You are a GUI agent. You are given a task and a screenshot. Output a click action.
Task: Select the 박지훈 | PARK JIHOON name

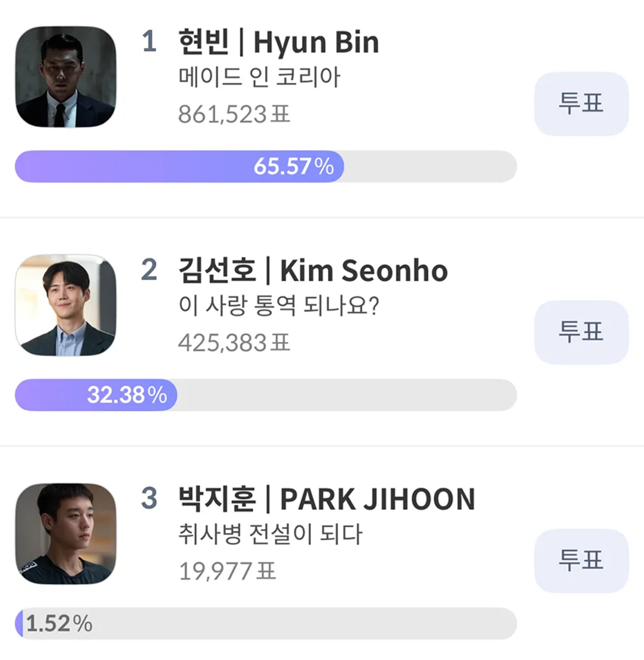(x=327, y=499)
